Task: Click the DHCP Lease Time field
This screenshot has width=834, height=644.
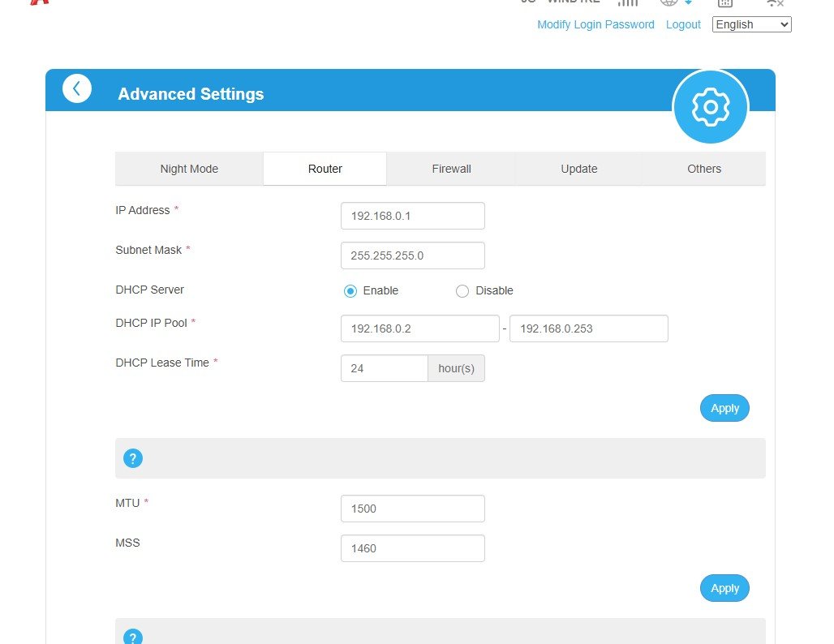Action: 385,368
